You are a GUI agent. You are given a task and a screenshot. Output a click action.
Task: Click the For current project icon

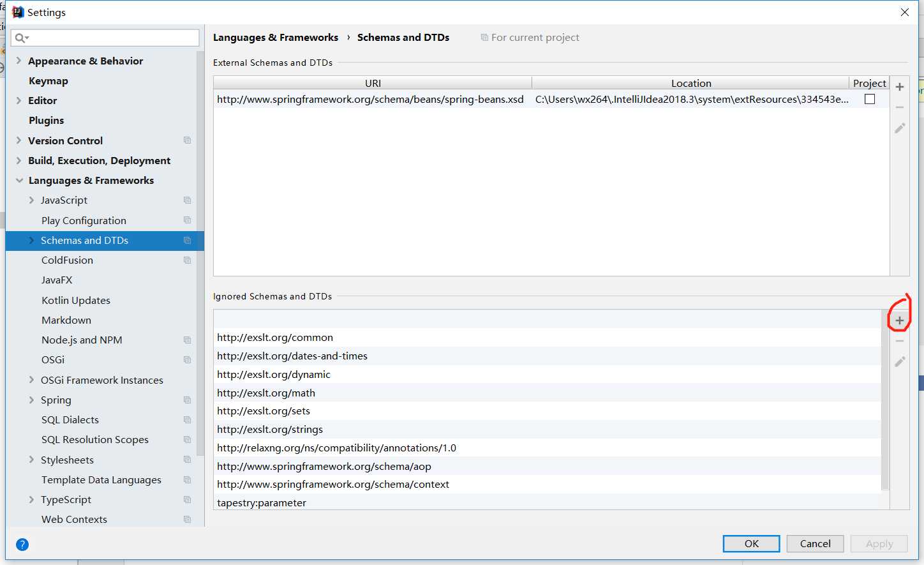click(x=484, y=38)
